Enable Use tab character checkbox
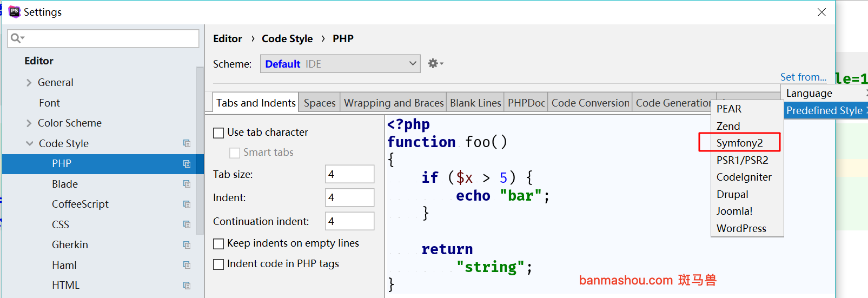Image resolution: width=868 pixels, height=298 pixels. pos(218,133)
